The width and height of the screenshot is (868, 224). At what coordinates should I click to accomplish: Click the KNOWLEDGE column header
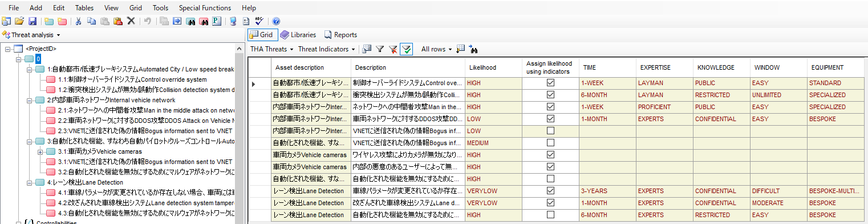[x=721, y=67]
